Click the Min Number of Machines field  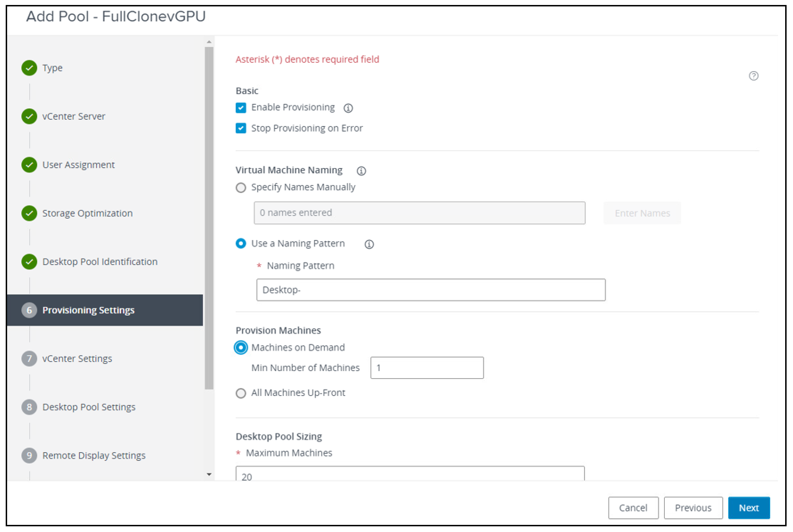pyautogui.click(x=427, y=367)
